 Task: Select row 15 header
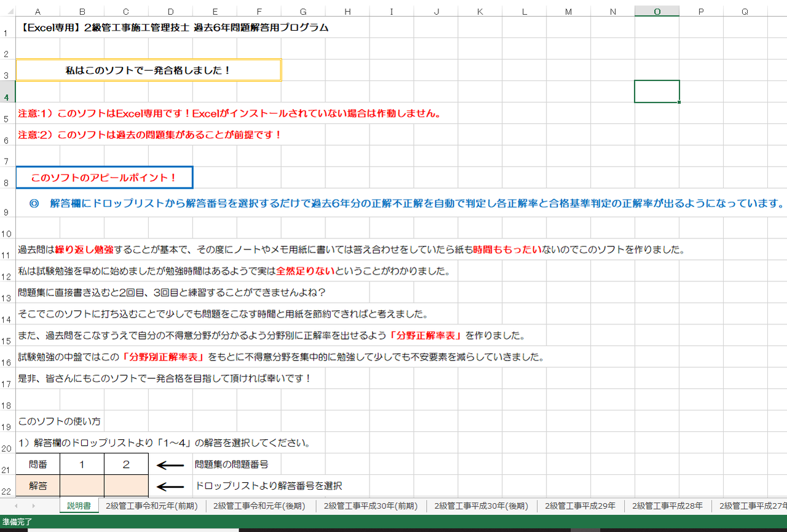[x=7, y=335]
